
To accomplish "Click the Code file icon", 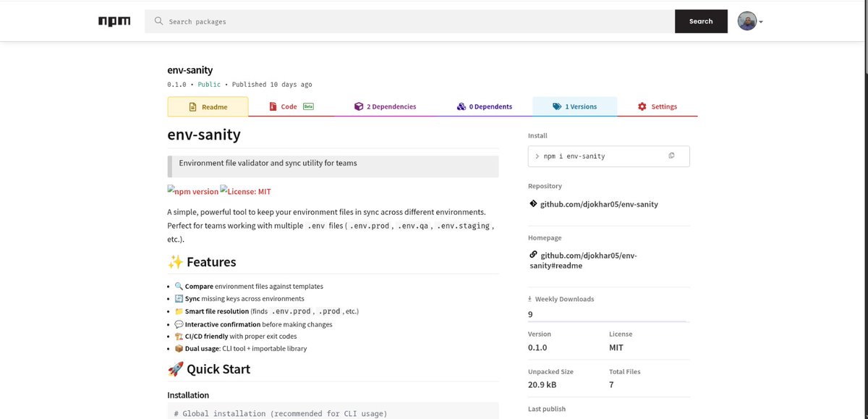I will point(274,106).
